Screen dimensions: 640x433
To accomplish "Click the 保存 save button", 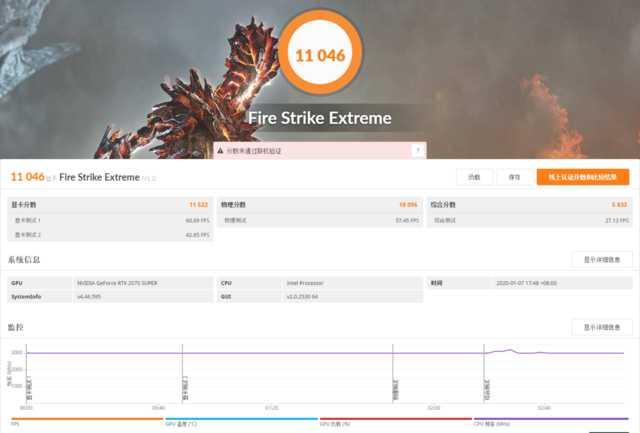I will tap(514, 177).
